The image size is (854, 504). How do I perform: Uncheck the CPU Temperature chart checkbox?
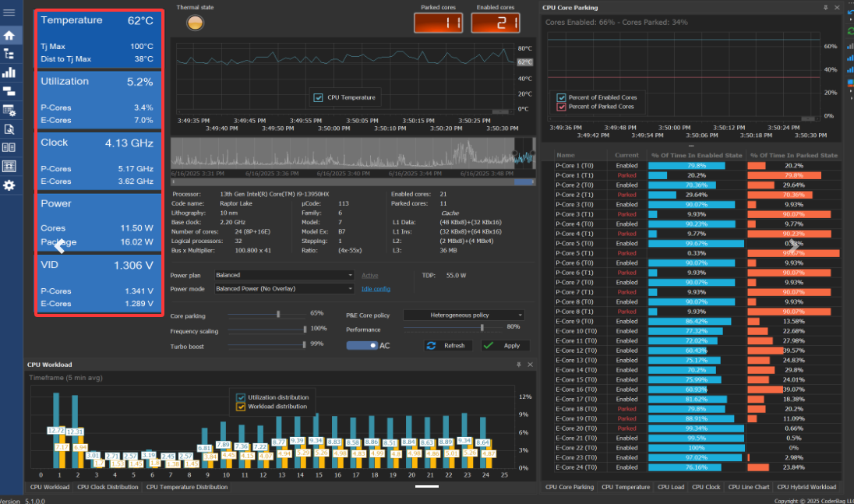pos(318,97)
